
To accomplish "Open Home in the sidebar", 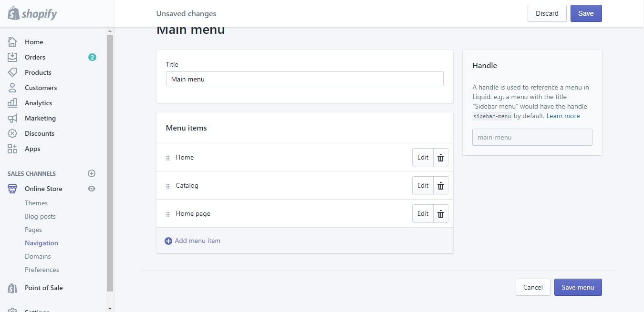I will pos(34,42).
